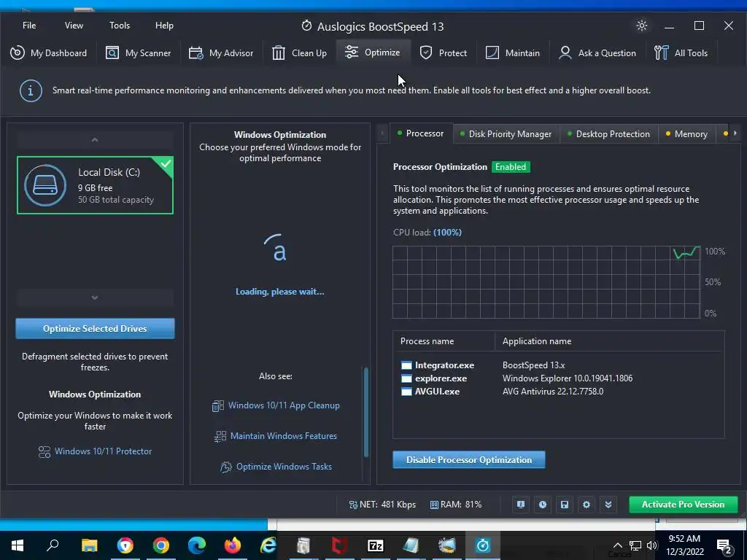The width and height of the screenshot is (747, 560).
Task: Click the Enabled status badge
Action: pyautogui.click(x=511, y=167)
